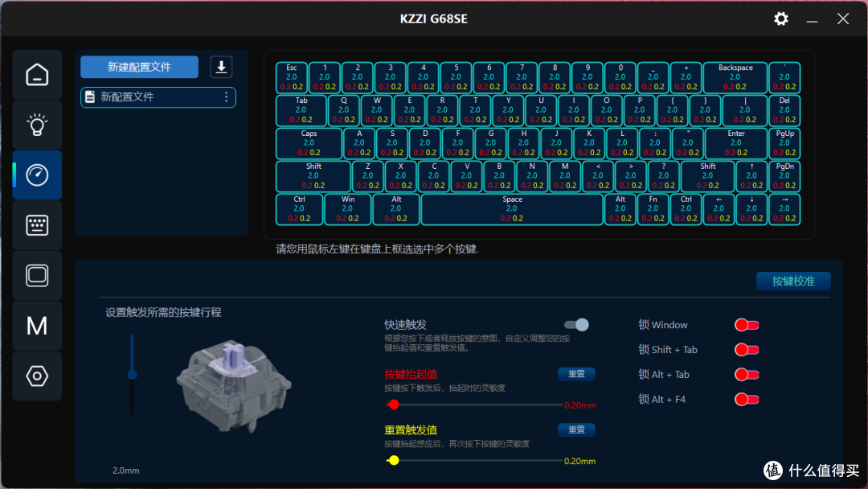Select the speedometer performance sidebar icon
The image size is (868, 489).
tap(37, 175)
